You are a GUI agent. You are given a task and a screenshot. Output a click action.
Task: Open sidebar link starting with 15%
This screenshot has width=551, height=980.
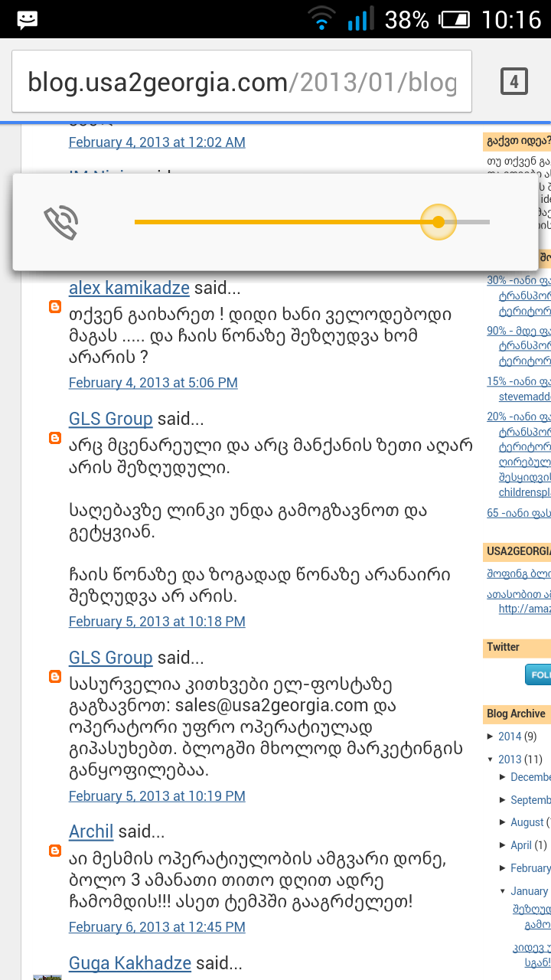(x=519, y=389)
